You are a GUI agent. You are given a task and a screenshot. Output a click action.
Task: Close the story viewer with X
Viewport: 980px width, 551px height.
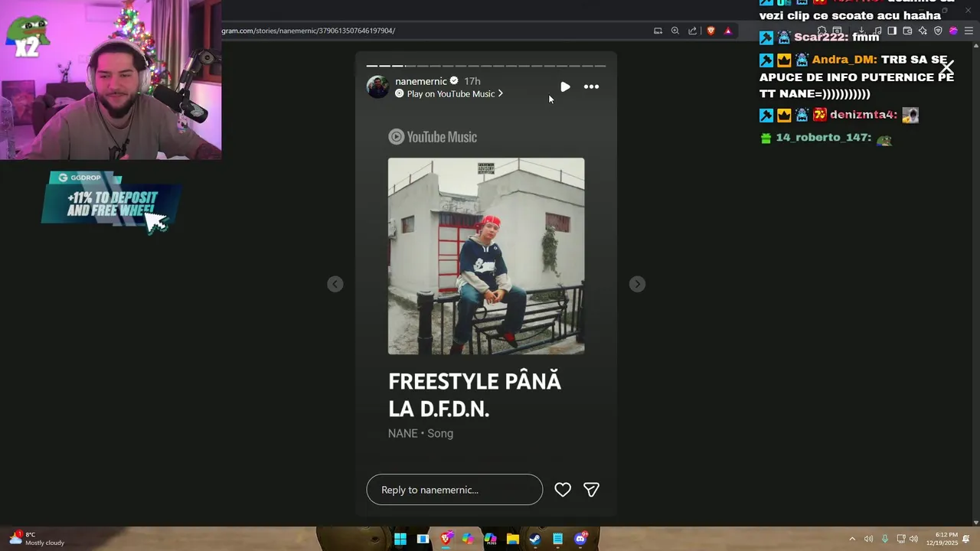(x=947, y=67)
